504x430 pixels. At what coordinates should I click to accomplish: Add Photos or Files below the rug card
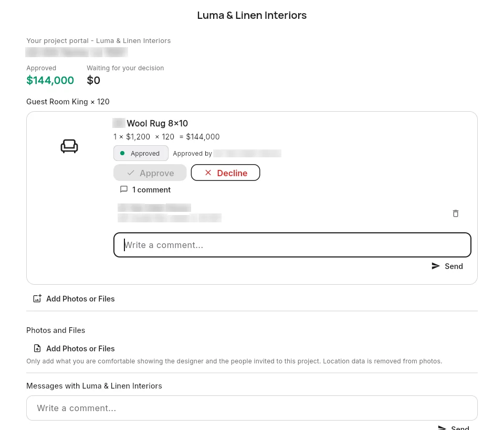pyautogui.click(x=74, y=299)
